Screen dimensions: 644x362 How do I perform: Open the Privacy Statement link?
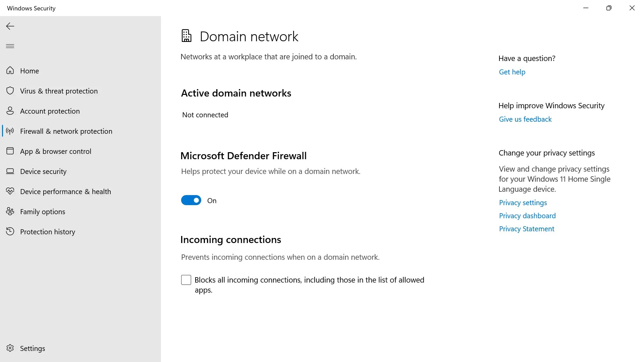click(526, 229)
